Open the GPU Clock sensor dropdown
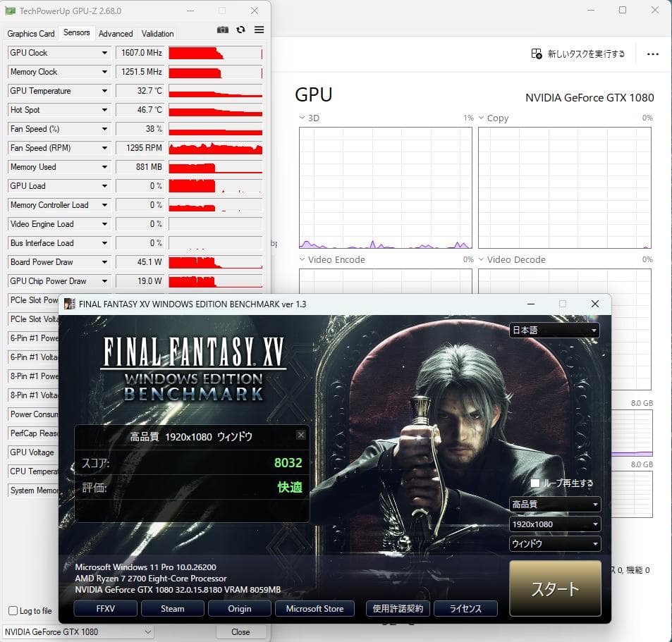Image resolution: width=672 pixels, height=642 pixels. 104,53
